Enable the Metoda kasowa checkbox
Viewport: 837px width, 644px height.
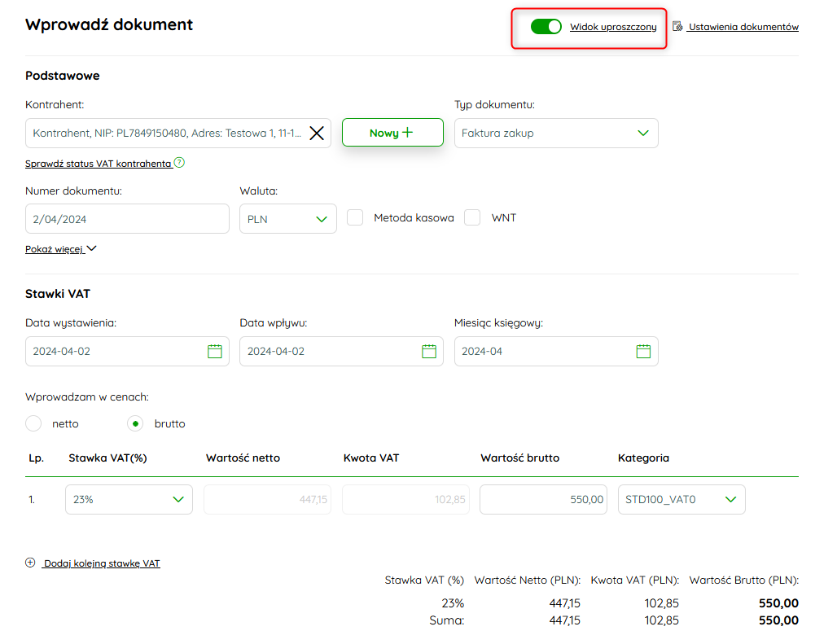pos(355,217)
